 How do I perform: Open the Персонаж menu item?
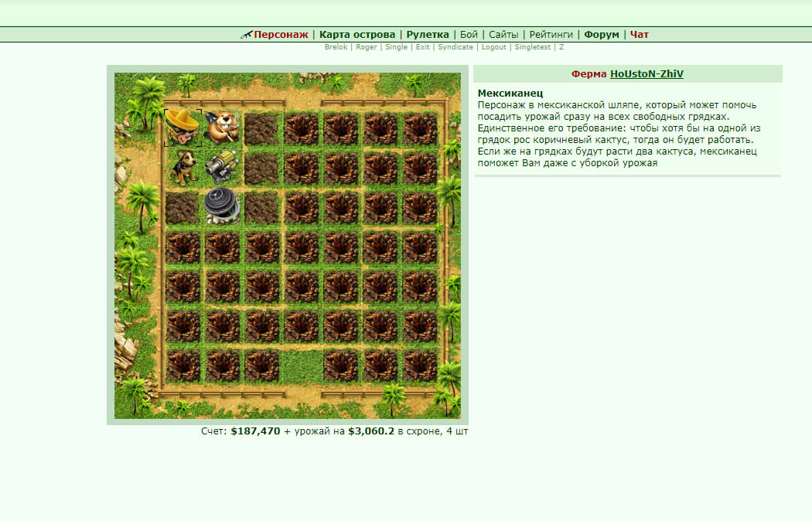point(281,35)
